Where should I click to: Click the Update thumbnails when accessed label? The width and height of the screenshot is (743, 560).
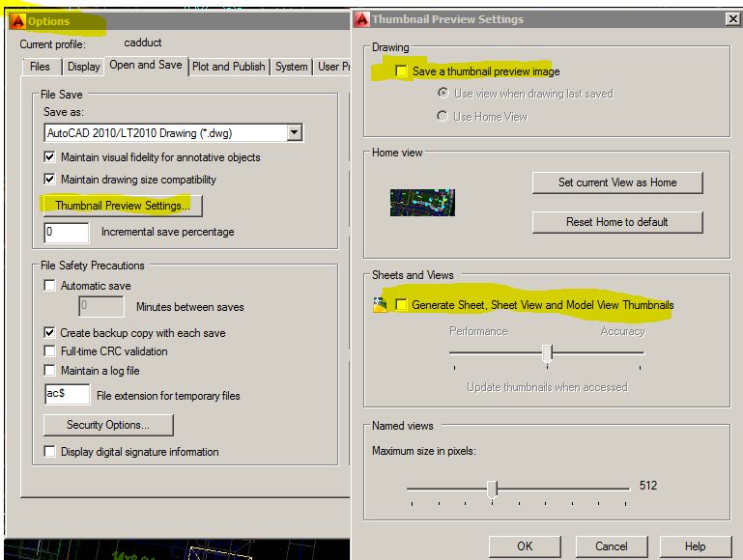[x=547, y=387]
